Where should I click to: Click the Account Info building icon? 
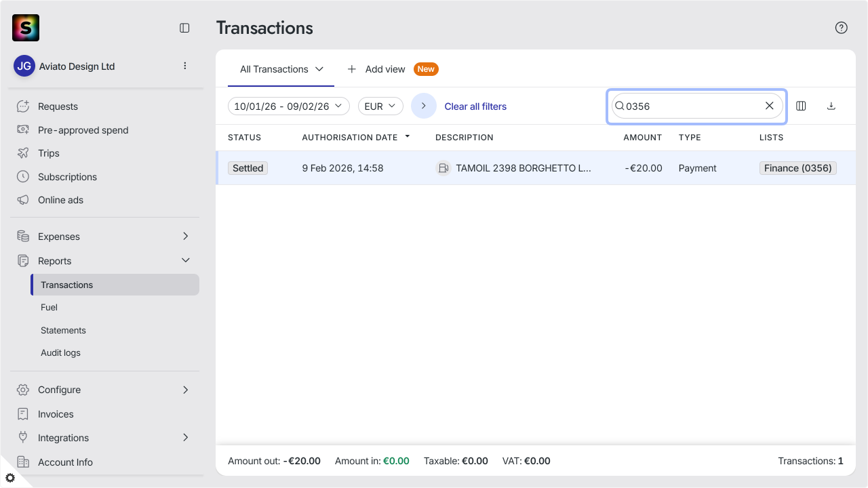23,462
